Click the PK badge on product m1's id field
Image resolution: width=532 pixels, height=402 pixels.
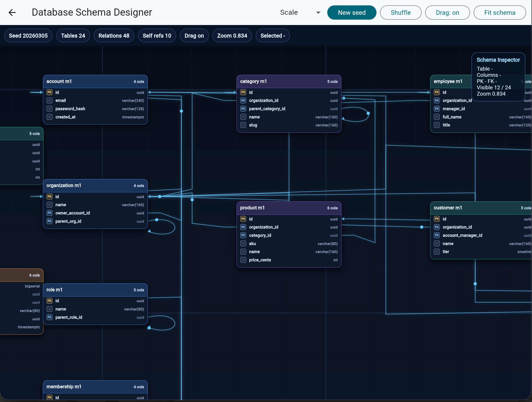(x=243, y=219)
